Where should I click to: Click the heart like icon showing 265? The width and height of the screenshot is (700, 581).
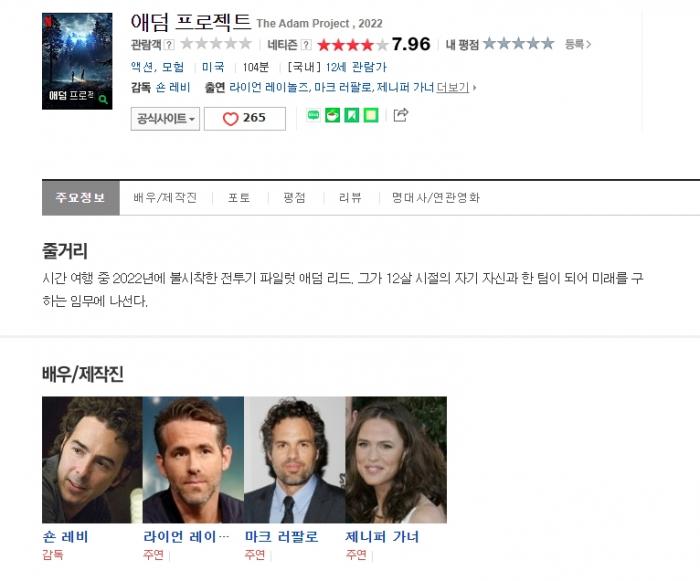pos(231,119)
